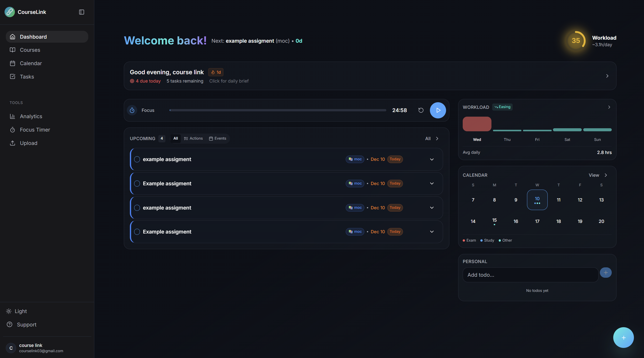Open Upload tool in sidebar

point(28,143)
